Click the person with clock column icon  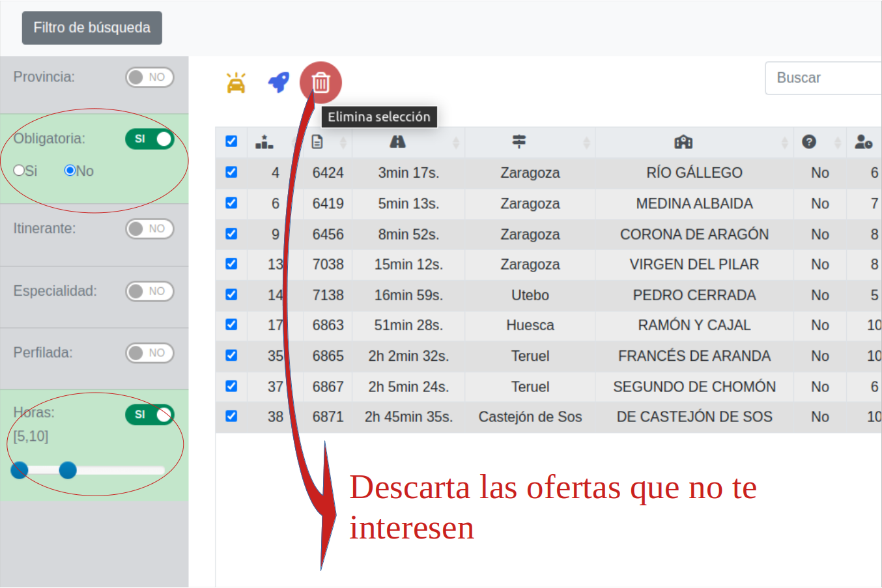pos(864,141)
